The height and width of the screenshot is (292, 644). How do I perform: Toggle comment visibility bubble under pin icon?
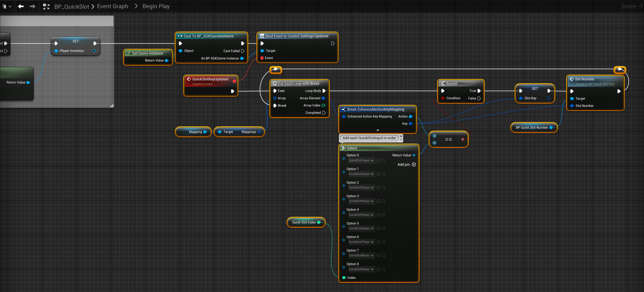point(401,140)
